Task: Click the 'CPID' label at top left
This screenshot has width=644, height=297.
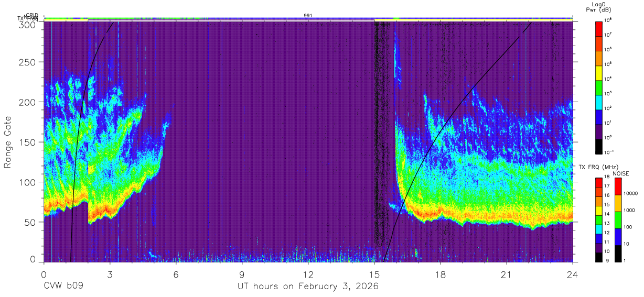Action: pos(32,15)
